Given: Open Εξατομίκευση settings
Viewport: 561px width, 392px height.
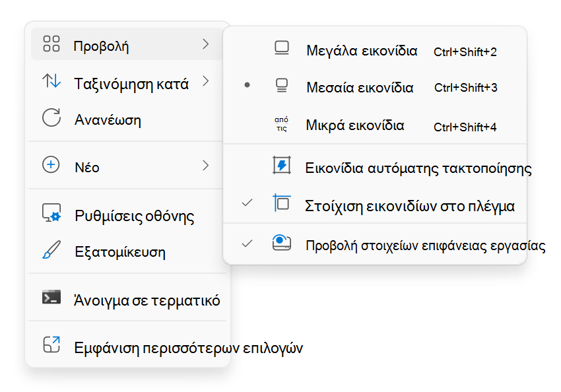Looking at the screenshot, I should (x=127, y=250).
